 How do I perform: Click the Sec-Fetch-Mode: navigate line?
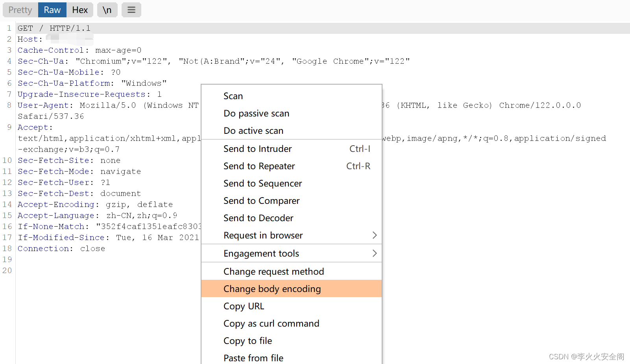(x=79, y=172)
